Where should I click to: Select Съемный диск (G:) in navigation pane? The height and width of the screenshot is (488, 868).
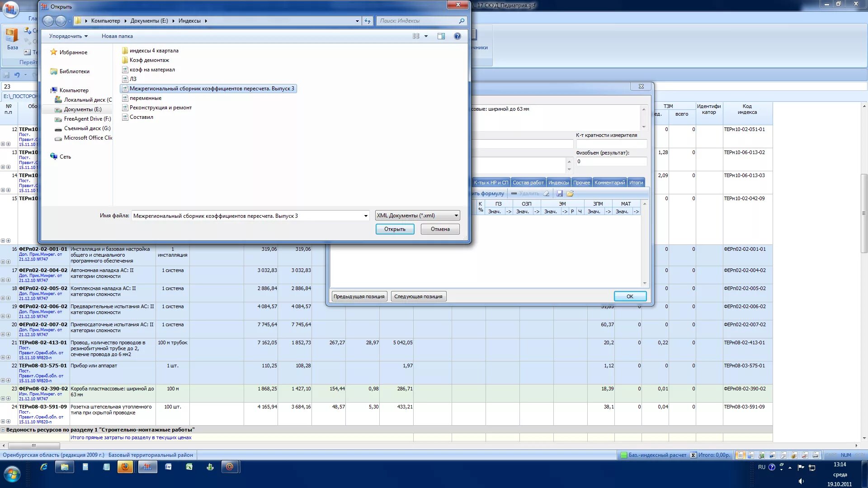(83, 128)
